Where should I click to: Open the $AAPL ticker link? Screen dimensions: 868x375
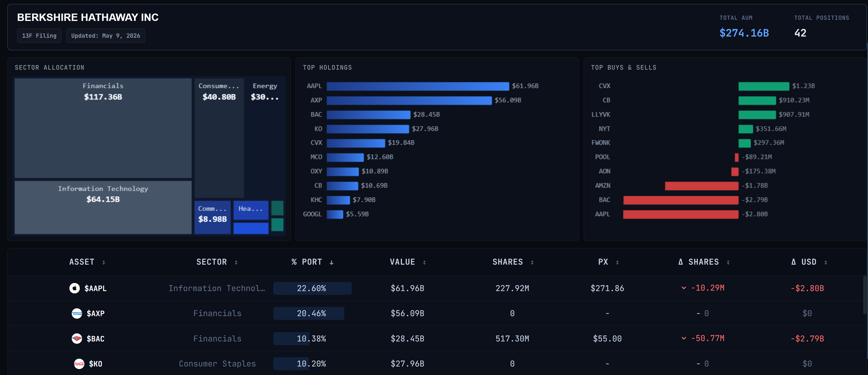[95, 288]
